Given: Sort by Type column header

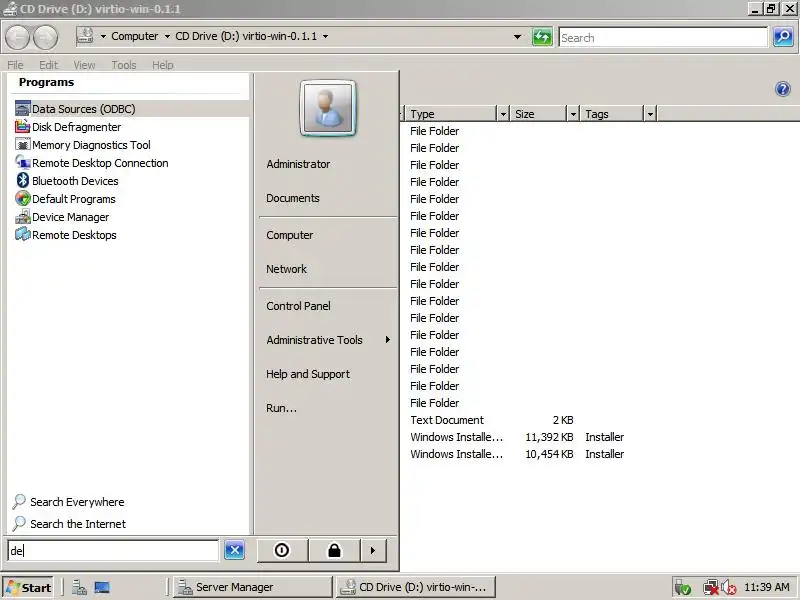Looking at the screenshot, I should point(452,113).
